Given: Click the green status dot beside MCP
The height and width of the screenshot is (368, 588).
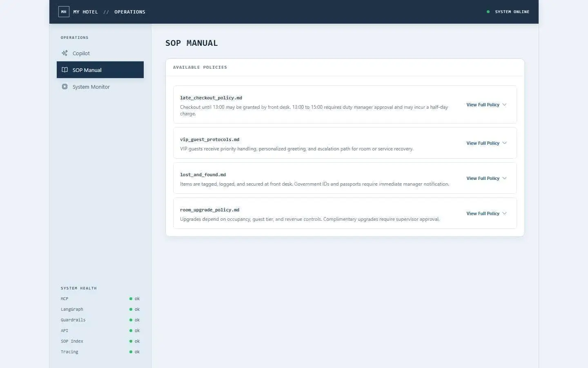Looking at the screenshot, I should pyautogui.click(x=131, y=299).
